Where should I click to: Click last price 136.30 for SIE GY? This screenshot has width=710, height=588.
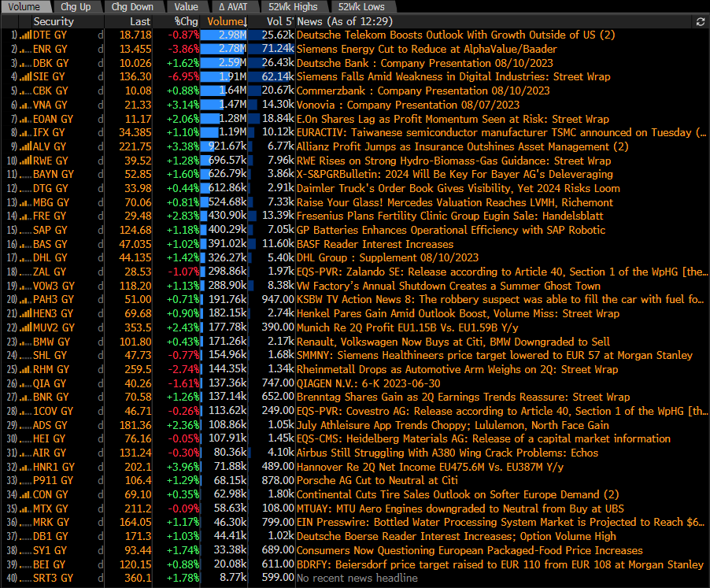tap(135, 77)
